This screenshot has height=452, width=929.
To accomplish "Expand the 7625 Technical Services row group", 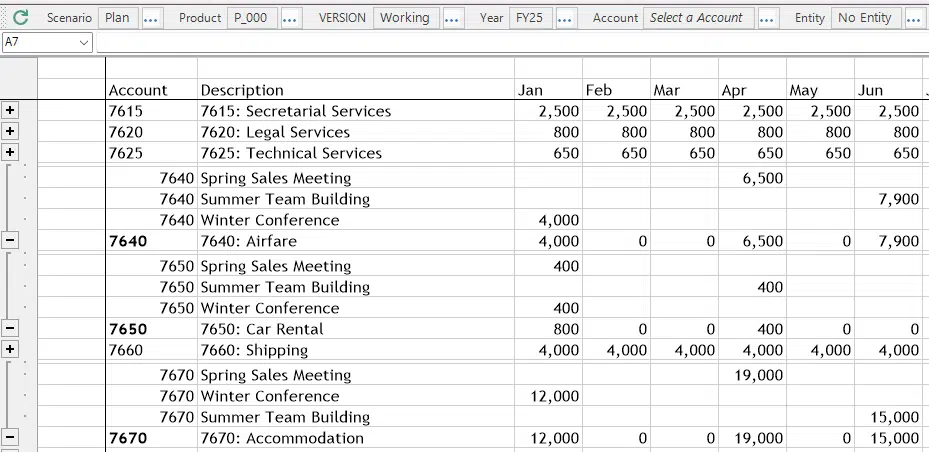I will click(10, 153).
